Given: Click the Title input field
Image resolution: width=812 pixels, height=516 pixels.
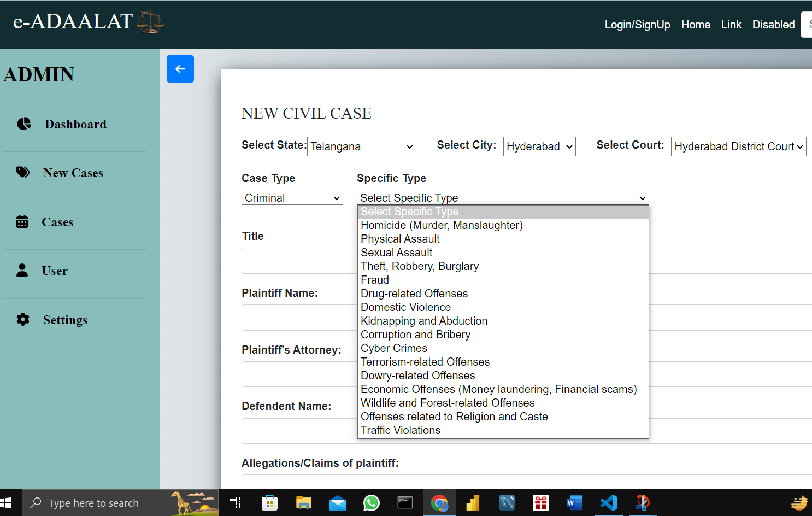Looking at the screenshot, I should pyautogui.click(x=527, y=261).
